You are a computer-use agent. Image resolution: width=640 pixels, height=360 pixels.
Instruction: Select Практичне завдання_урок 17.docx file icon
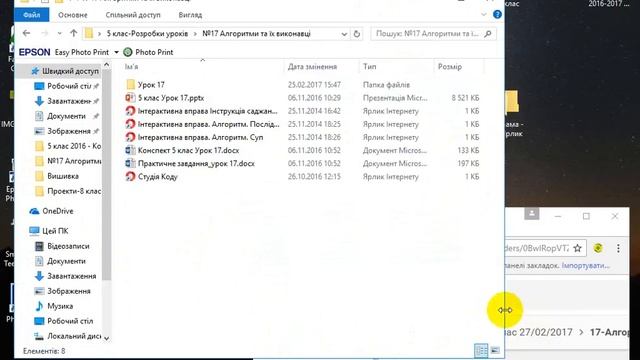pos(130,163)
